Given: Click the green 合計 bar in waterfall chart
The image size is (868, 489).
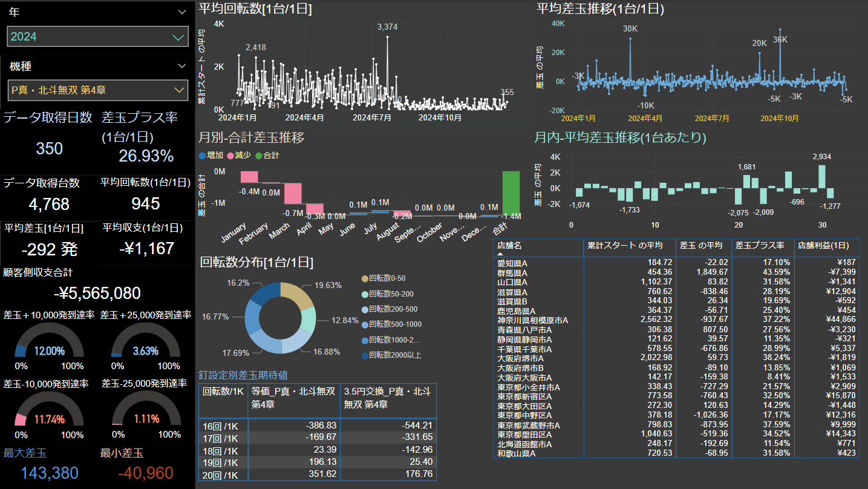Looking at the screenshot, I should pyautogui.click(x=511, y=192).
